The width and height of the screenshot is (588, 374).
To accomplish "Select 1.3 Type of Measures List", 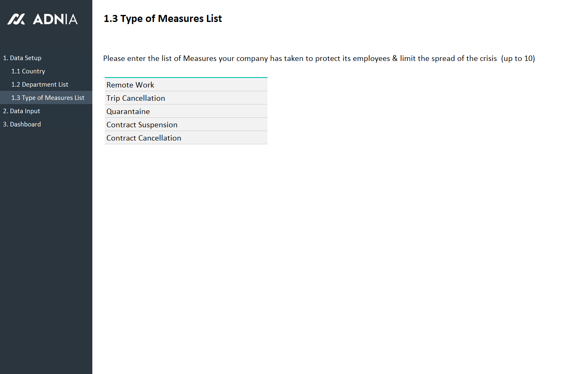I will click(48, 98).
